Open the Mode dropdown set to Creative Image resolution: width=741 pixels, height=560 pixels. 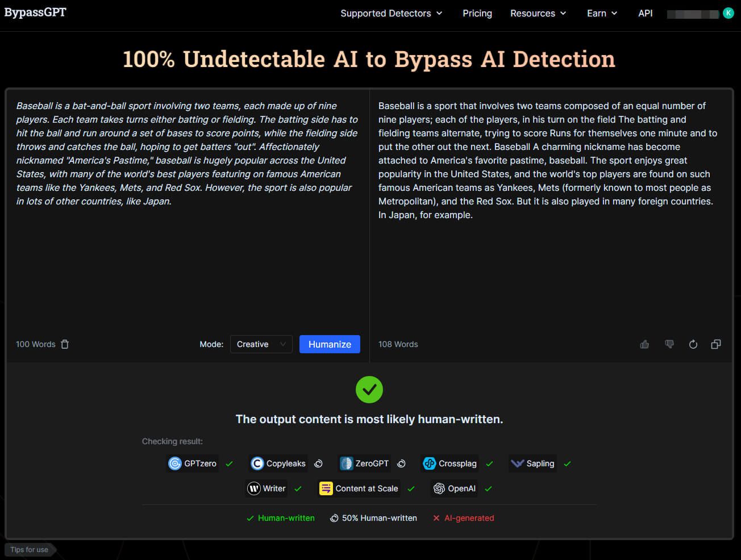click(261, 344)
